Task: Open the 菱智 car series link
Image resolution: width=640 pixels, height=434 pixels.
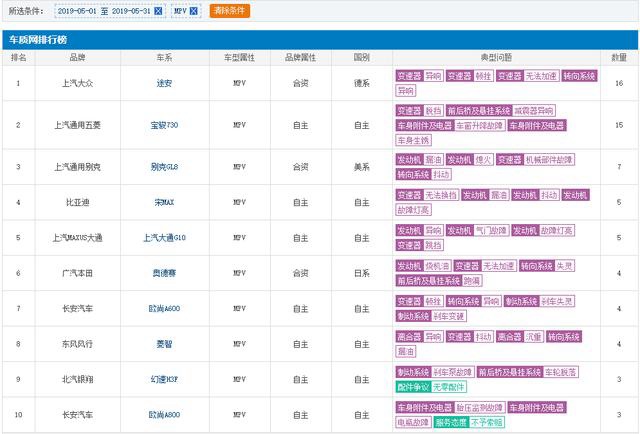Action: point(164,344)
